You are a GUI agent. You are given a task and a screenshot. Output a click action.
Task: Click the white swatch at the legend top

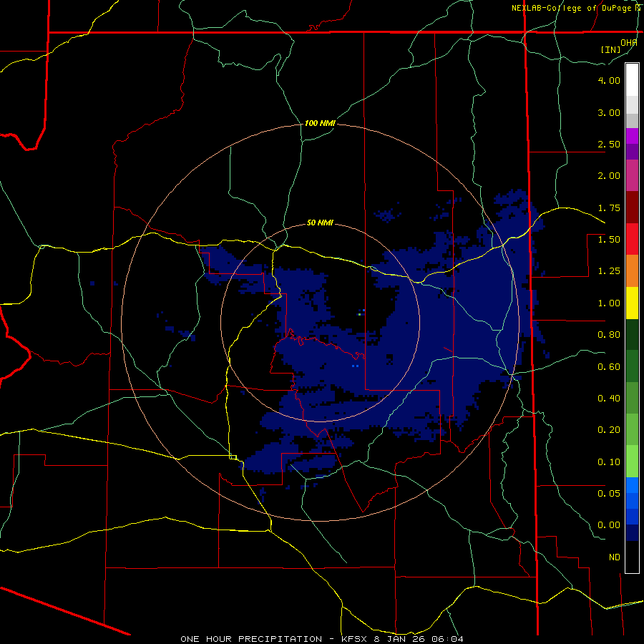tap(632, 79)
